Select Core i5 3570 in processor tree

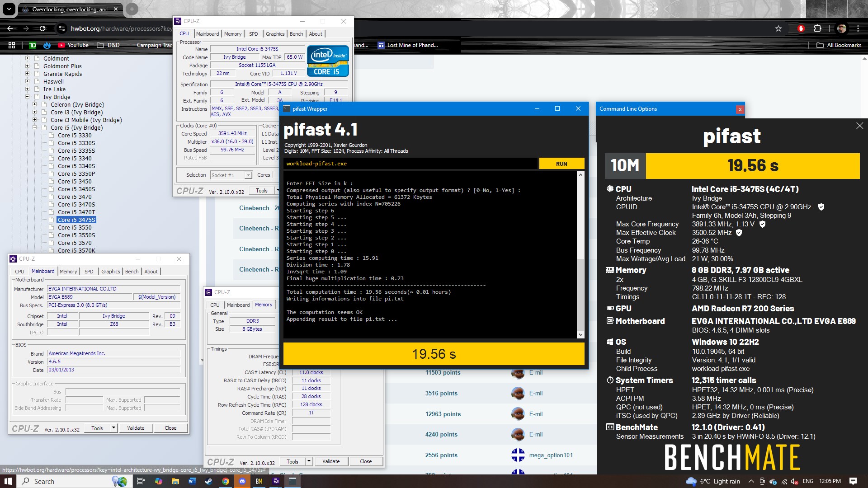click(75, 243)
